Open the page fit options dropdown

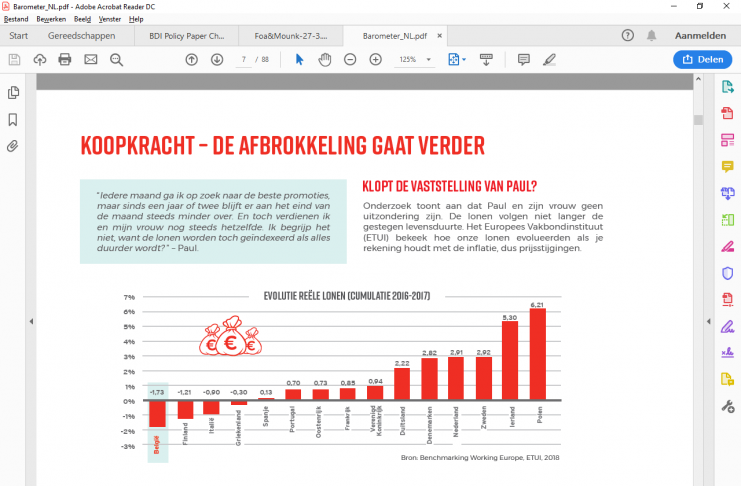(x=457, y=60)
